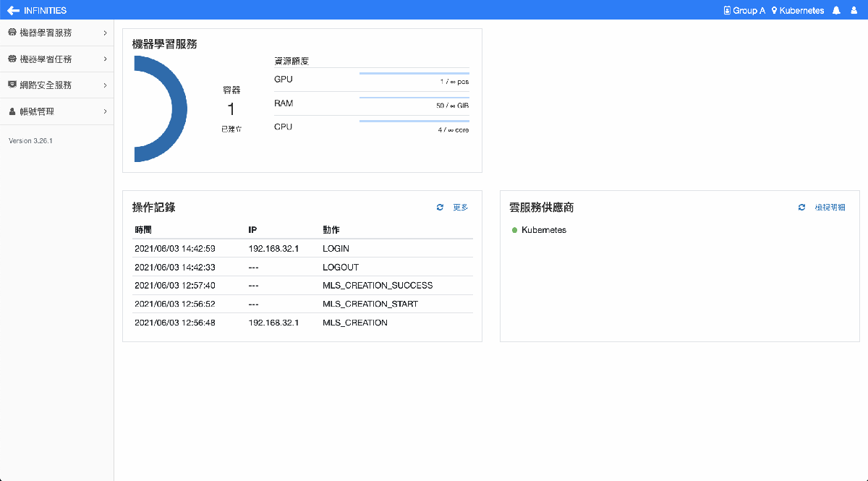Open the user profile icon
Image resolution: width=868 pixels, height=481 pixels.
point(854,10)
